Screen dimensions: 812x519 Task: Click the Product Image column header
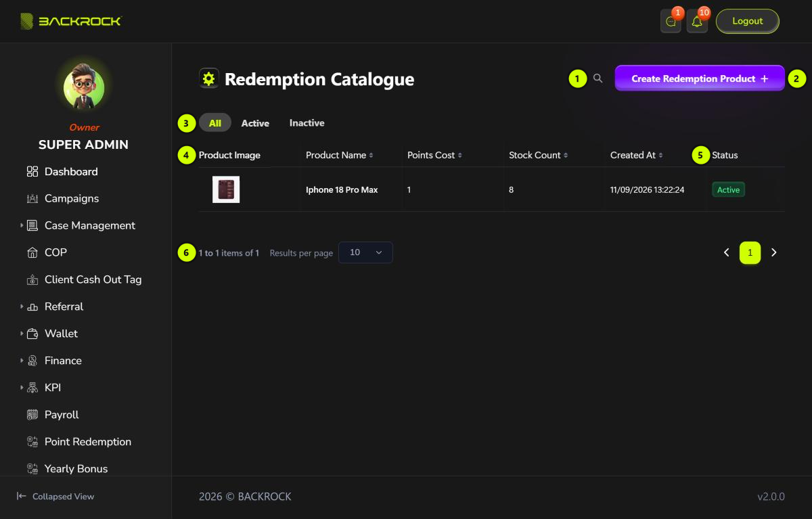click(x=229, y=156)
